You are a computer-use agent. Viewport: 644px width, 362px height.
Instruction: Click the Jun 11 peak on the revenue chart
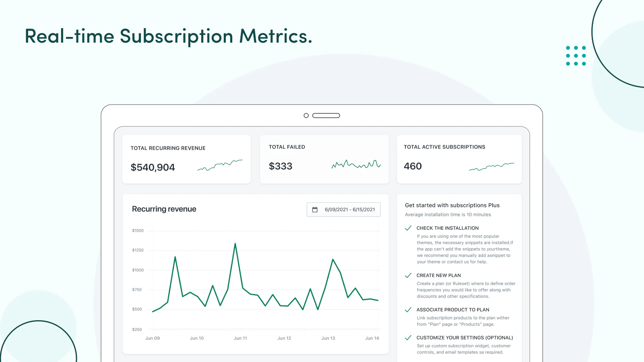coord(235,244)
